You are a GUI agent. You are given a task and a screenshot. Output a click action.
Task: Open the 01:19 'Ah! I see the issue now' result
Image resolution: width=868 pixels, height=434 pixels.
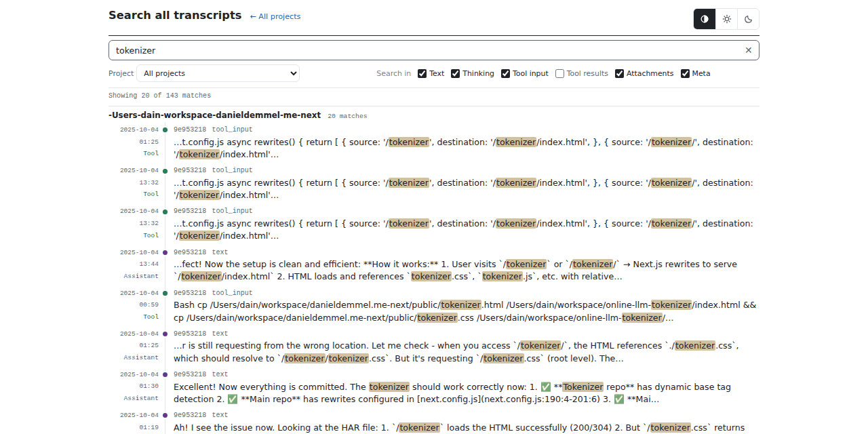click(x=434, y=422)
